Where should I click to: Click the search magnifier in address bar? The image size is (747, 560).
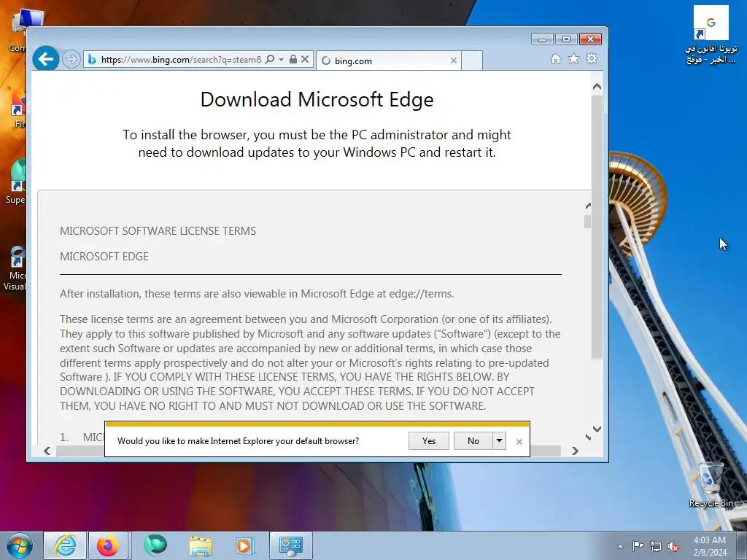pyautogui.click(x=270, y=60)
